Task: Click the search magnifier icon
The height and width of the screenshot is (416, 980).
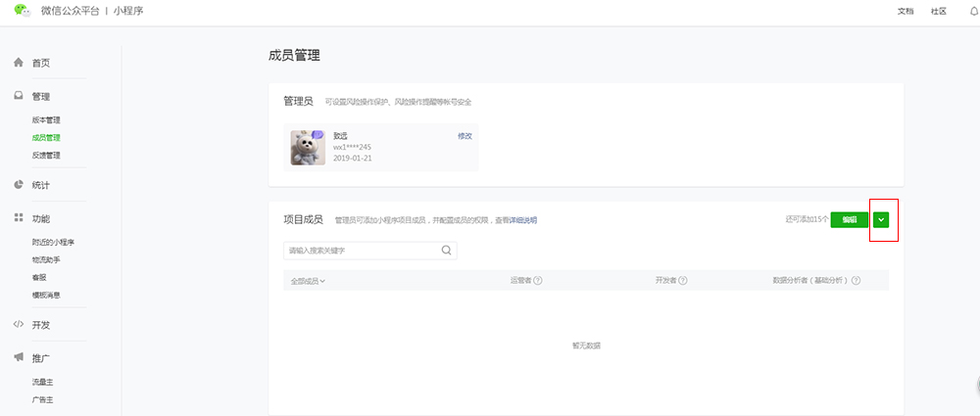Action: 447,251
